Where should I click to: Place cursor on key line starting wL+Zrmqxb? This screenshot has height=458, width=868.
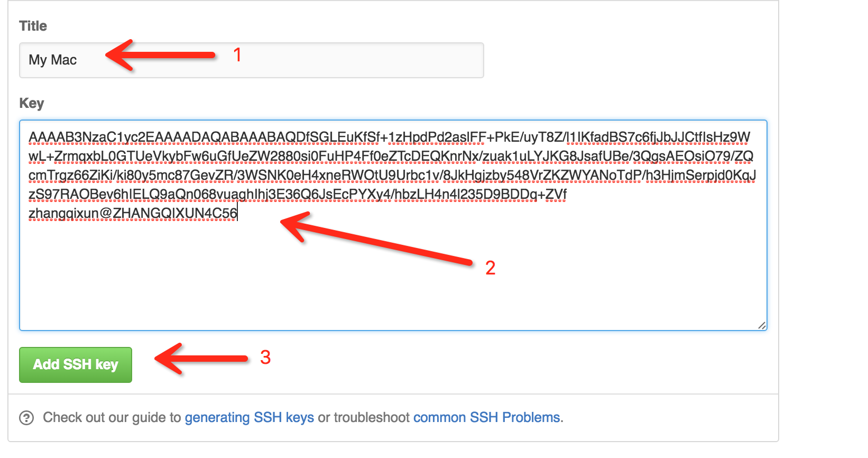tap(391, 157)
